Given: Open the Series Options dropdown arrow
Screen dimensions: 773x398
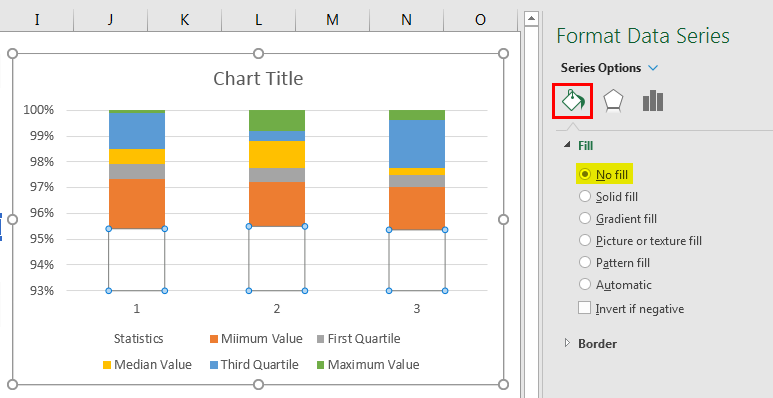Looking at the screenshot, I should 653,68.
